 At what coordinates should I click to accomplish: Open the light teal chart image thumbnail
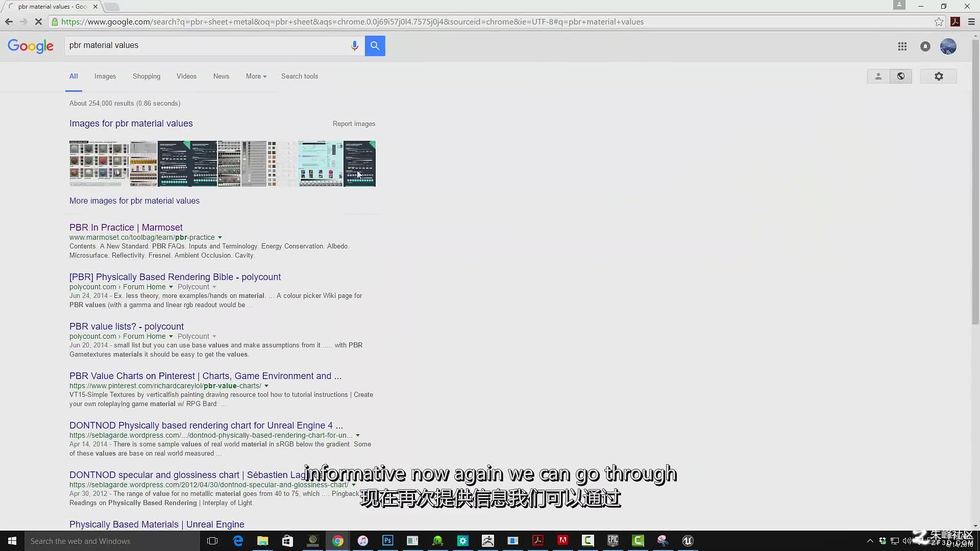pyautogui.click(x=321, y=164)
